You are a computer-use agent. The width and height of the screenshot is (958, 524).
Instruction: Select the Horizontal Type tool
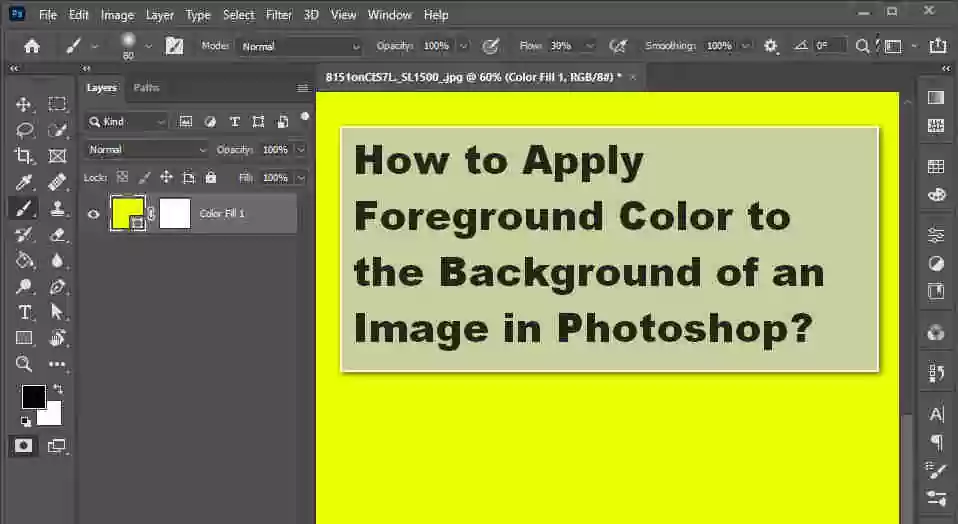(x=24, y=312)
